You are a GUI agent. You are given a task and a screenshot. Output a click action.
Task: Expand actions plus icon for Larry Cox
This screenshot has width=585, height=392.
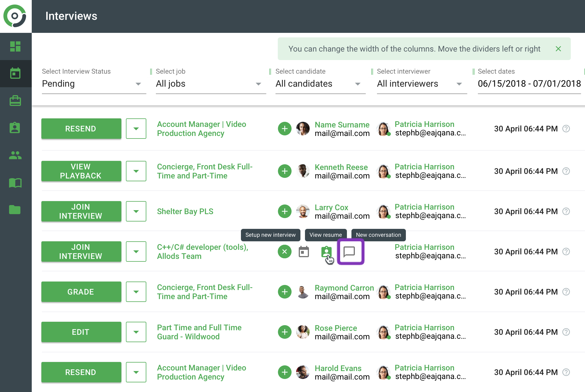pos(285,211)
